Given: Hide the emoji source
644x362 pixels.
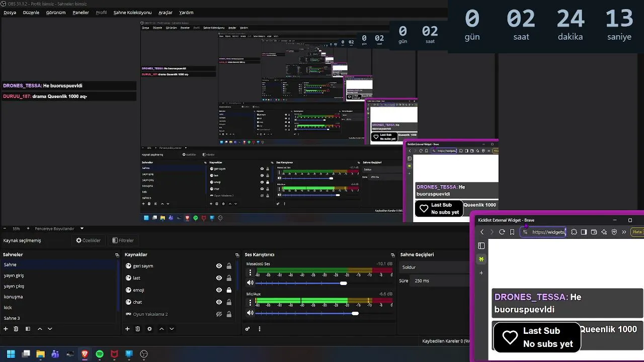Looking at the screenshot, I should point(219,290).
